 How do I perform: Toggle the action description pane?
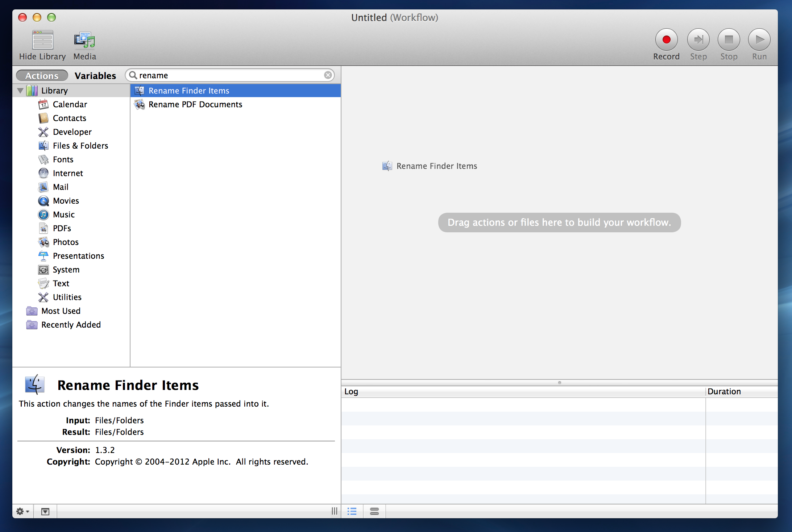(45, 511)
